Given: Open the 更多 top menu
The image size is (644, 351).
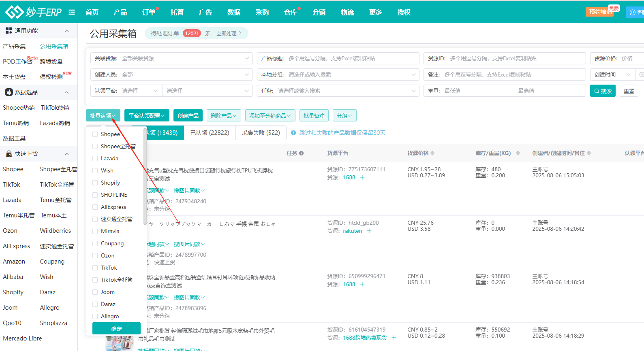Looking at the screenshot, I should [376, 12].
